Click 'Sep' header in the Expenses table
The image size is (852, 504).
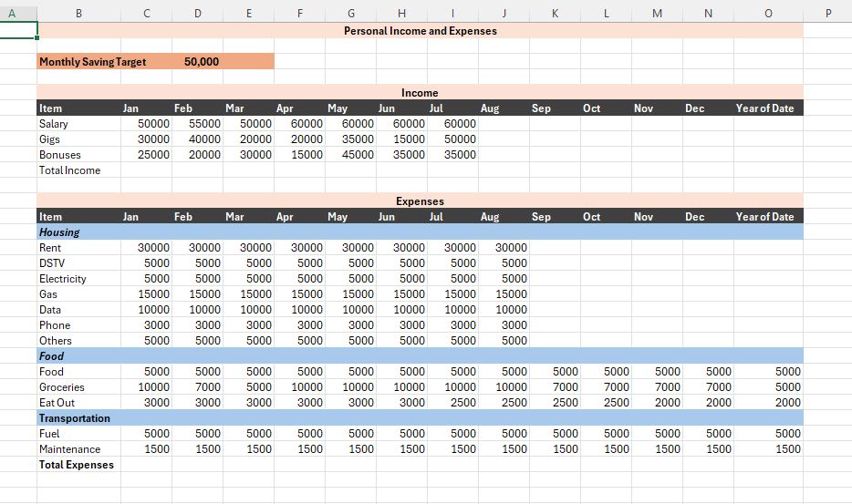(x=541, y=217)
